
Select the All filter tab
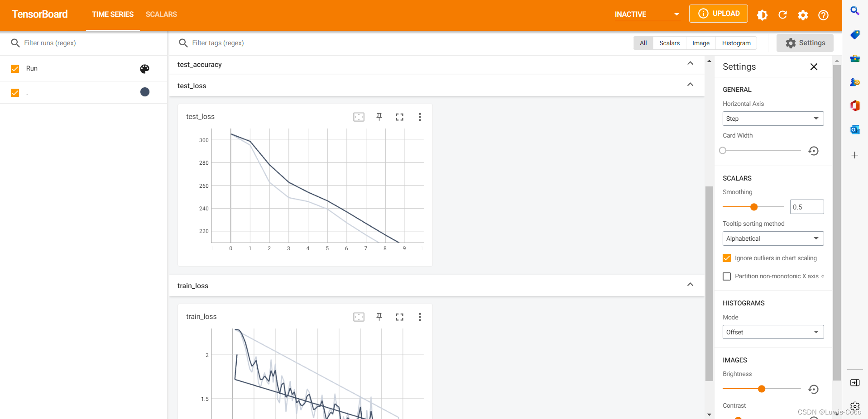pyautogui.click(x=643, y=43)
